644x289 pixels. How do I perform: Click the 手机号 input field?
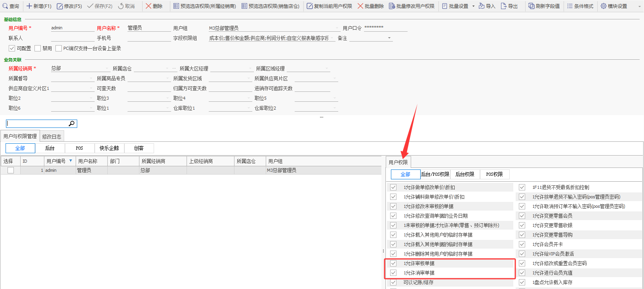(149, 38)
